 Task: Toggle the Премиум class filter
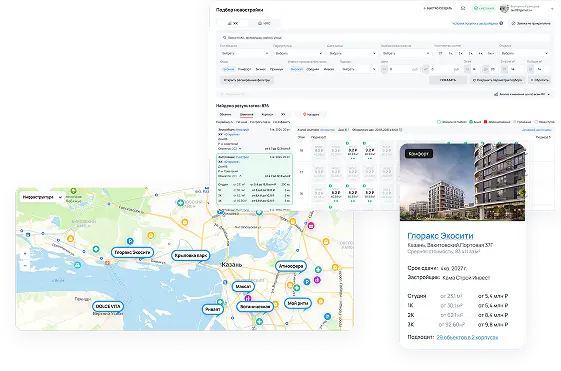[x=276, y=69]
